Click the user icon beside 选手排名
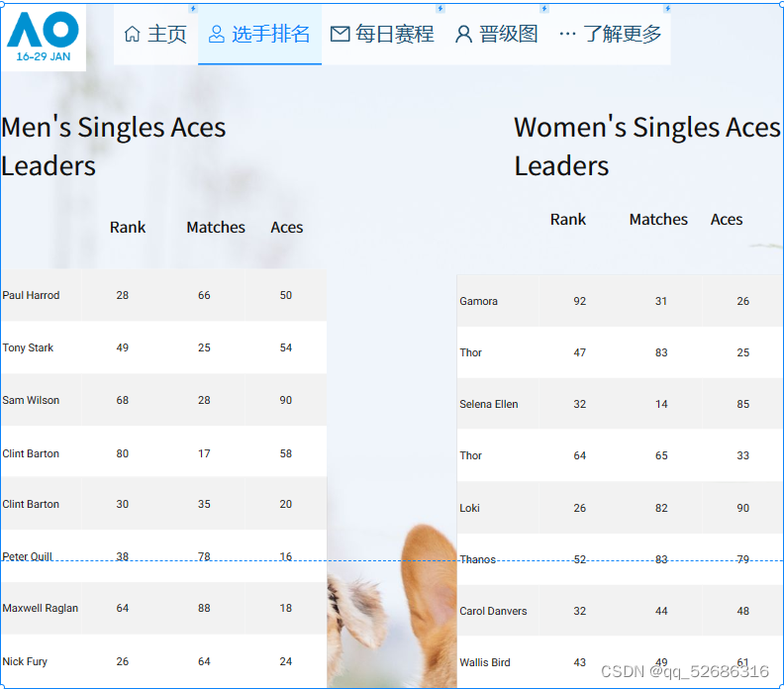784x689 pixels. coord(216,34)
